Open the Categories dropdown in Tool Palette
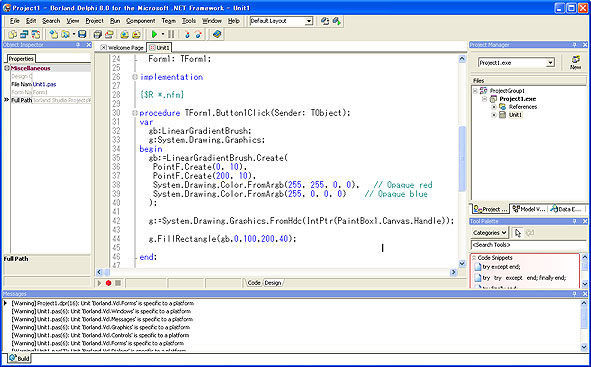591x367 pixels. [x=489, y=233]
